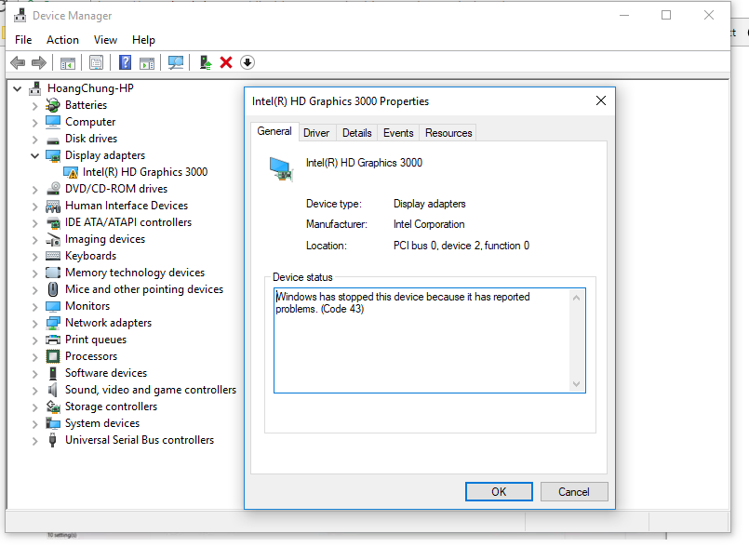Toggle the action pane toolbar icon
This screenshot has width=749, height=560.
coord(147,62)
